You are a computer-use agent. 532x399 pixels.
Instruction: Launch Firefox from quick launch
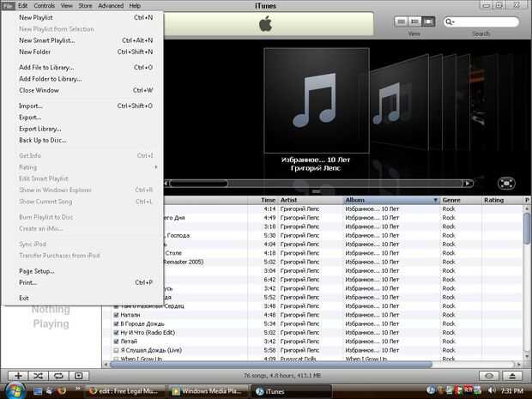click(62, 391)
